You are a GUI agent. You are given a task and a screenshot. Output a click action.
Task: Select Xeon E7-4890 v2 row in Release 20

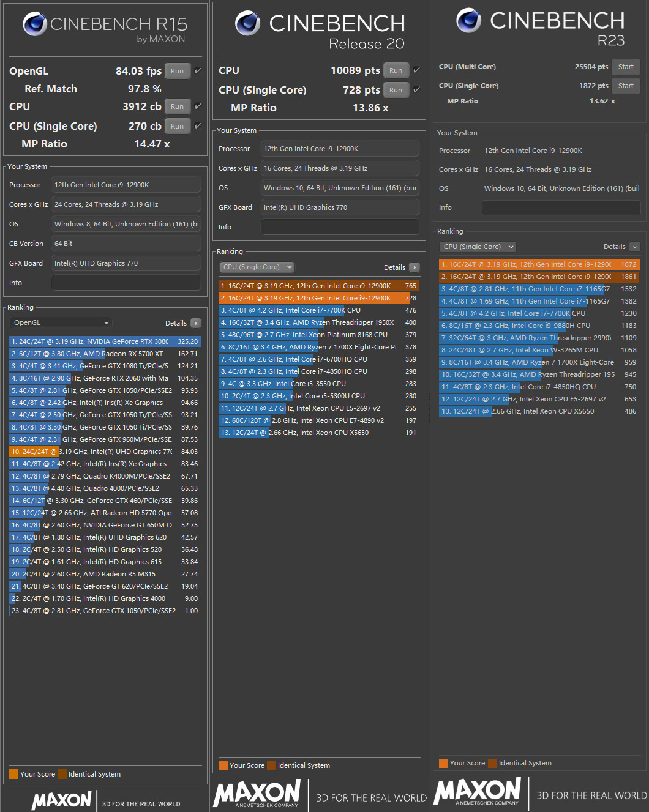319,420
